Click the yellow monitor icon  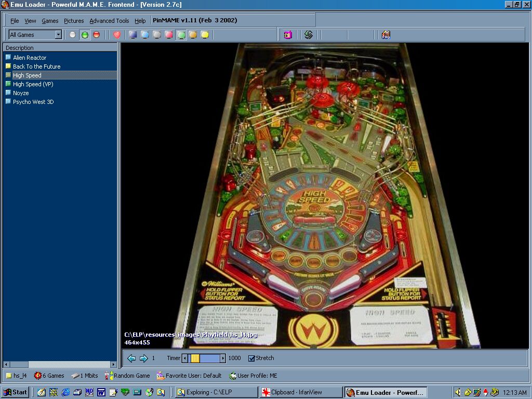(x=205, y=35)
